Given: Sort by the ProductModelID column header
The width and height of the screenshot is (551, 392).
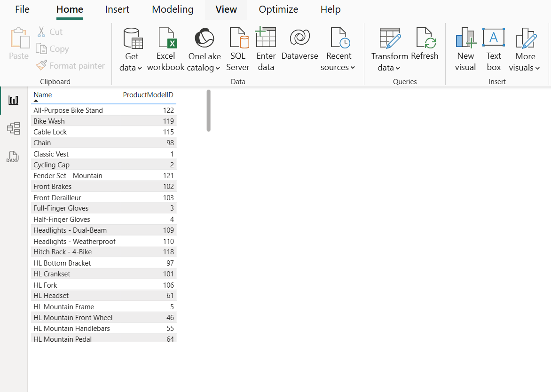Looking at the screenshot, I should (x=148, y=94).
